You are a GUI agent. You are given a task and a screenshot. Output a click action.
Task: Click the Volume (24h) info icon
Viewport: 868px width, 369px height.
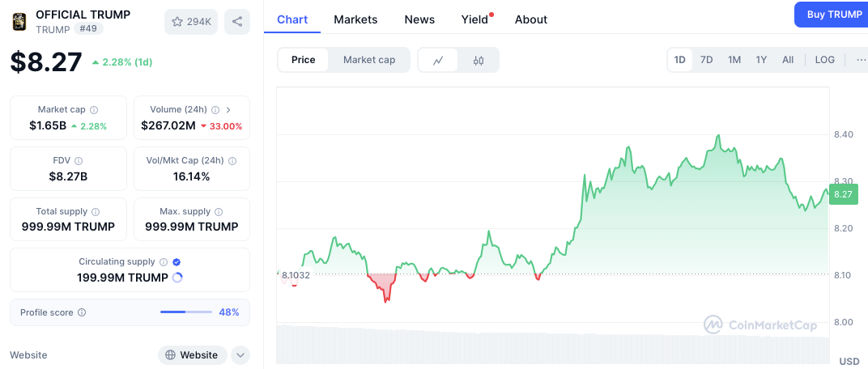pos(215,109)
